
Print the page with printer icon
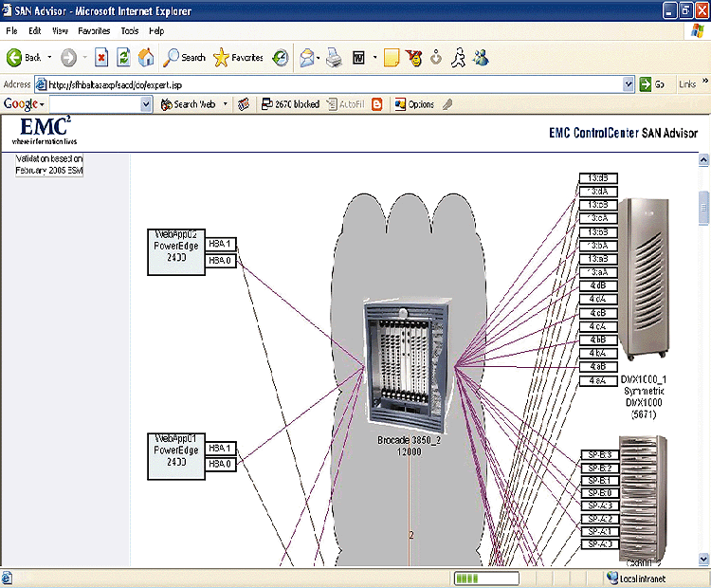tap(335, 58)
